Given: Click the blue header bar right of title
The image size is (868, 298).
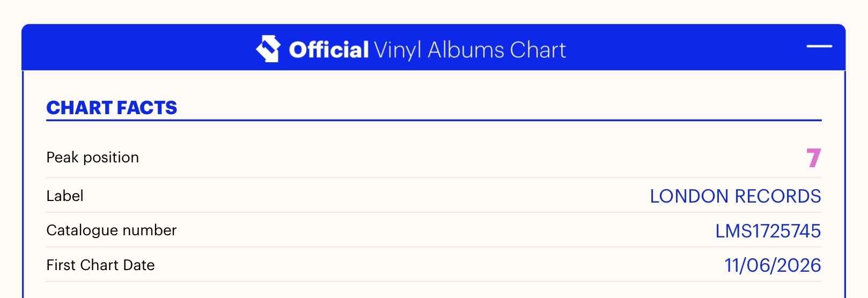Looking at the screenshot, I should (687, 47).
